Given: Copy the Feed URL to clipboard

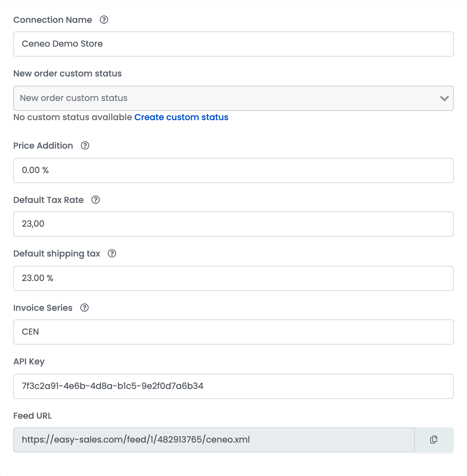Looking at the screenshot, I should pos(434,440).
